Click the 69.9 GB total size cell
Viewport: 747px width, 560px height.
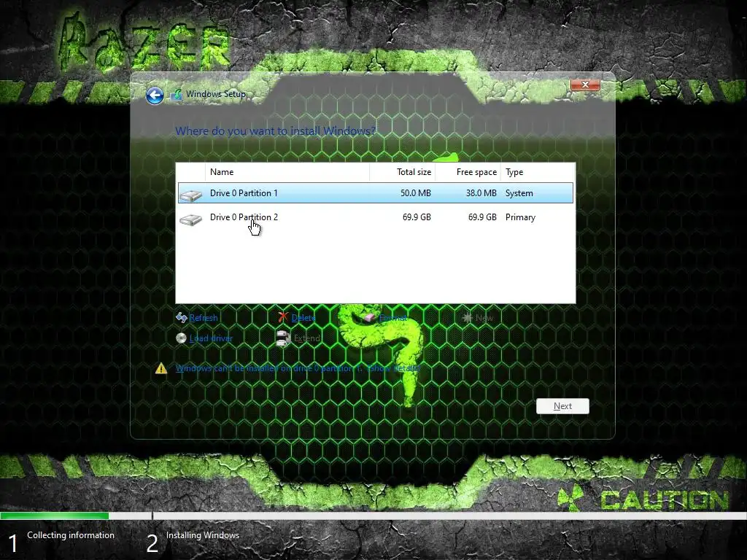coord(417,217)
